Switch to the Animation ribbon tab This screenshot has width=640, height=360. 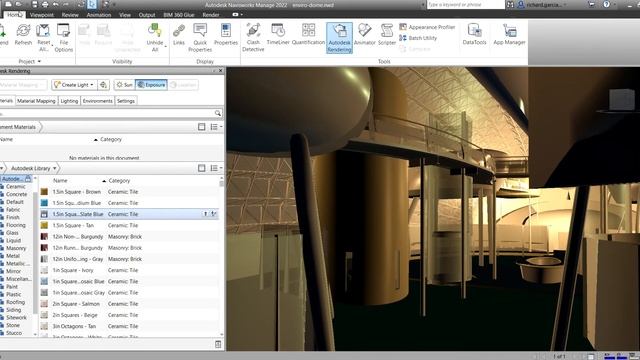98,15
